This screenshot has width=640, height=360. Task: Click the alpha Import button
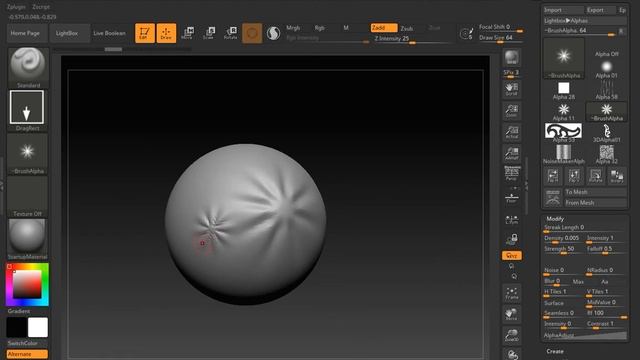[x=562, y=10]
